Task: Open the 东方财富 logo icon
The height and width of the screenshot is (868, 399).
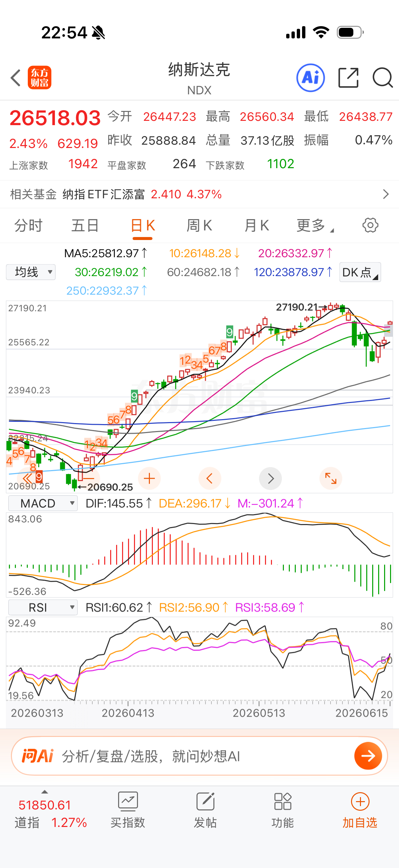Action: tap(39, 77)
